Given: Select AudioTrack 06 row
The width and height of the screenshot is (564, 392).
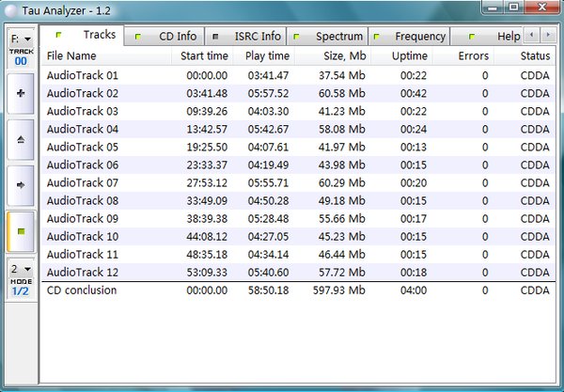Looking at the screenshot, I should tap(298, 165).
